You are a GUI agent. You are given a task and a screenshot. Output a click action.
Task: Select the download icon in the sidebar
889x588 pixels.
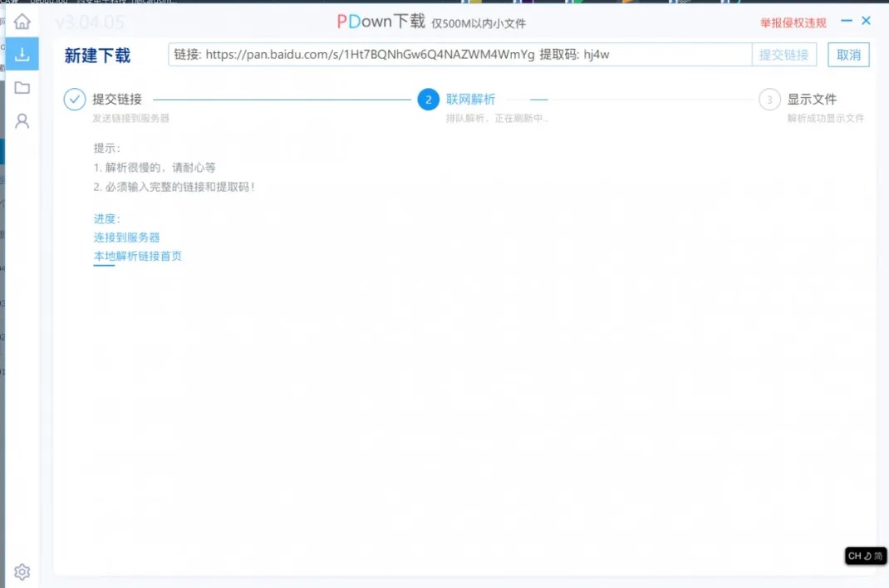coord(22,54)
